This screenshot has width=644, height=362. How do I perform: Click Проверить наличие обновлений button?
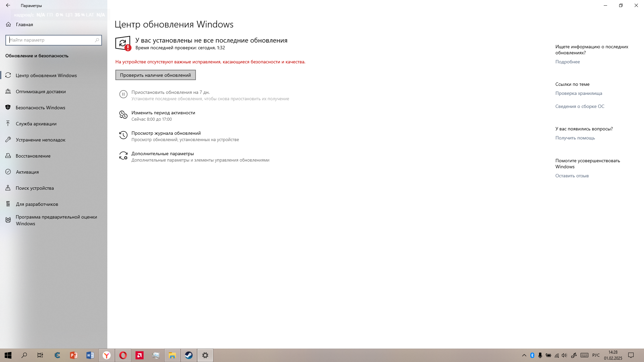pos(155,75)
